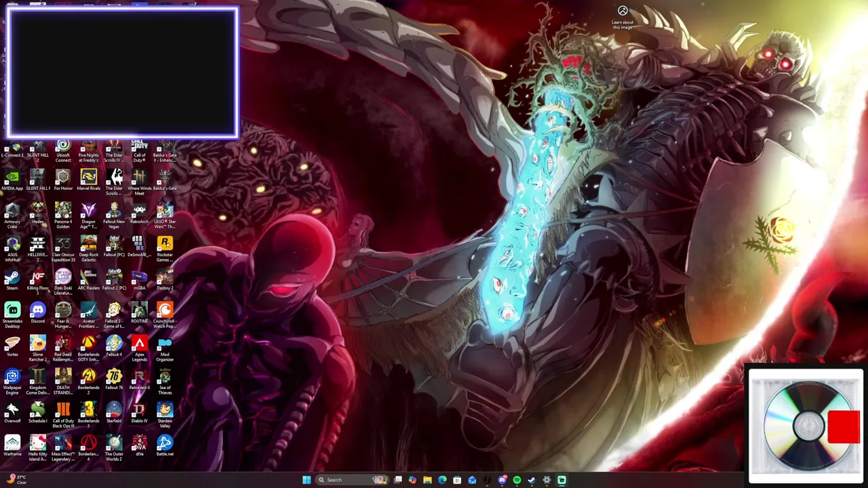
Task: Select the For Honor shortcut
Action: 63,181
